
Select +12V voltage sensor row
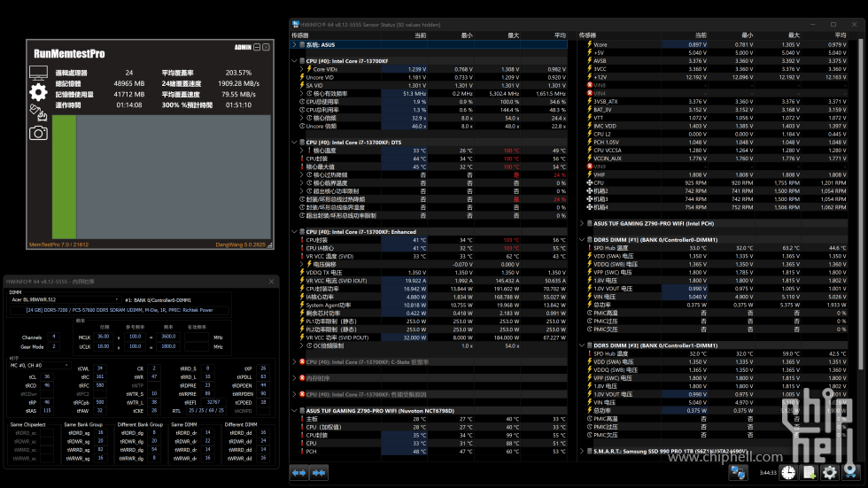(717, 77)
